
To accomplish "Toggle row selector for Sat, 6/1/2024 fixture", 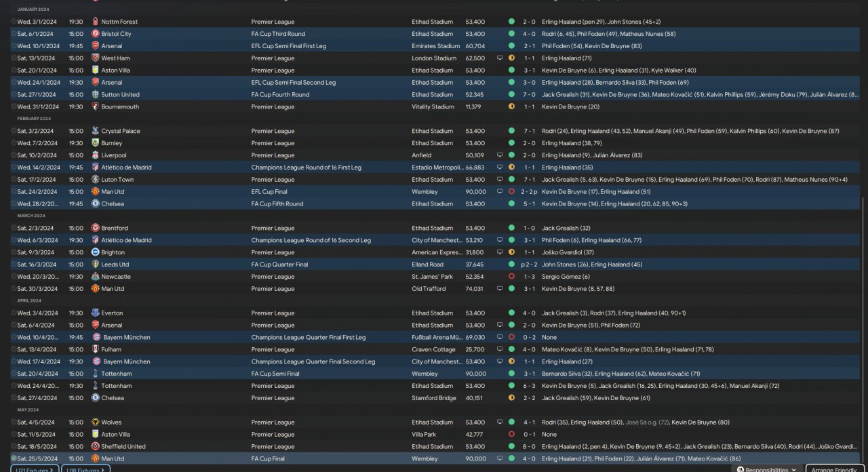I will [14, 34].
